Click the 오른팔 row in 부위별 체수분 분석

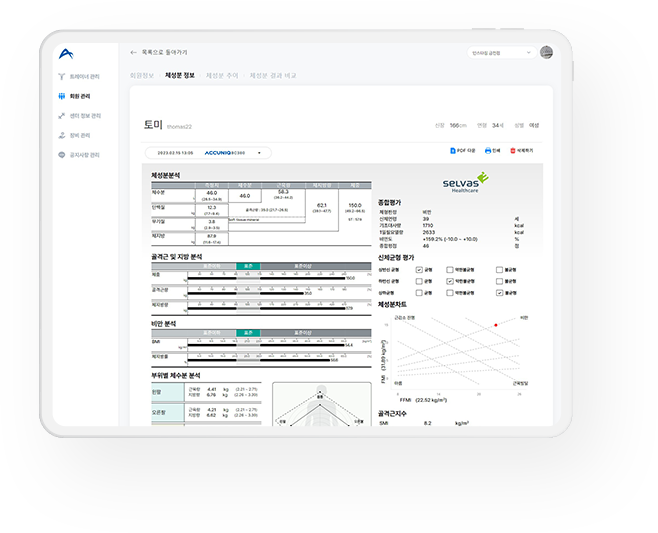pos(206,412)
